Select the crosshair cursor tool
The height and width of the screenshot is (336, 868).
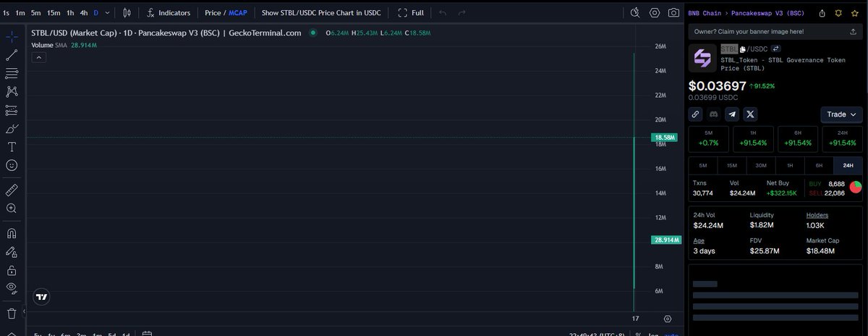[12, 37]
